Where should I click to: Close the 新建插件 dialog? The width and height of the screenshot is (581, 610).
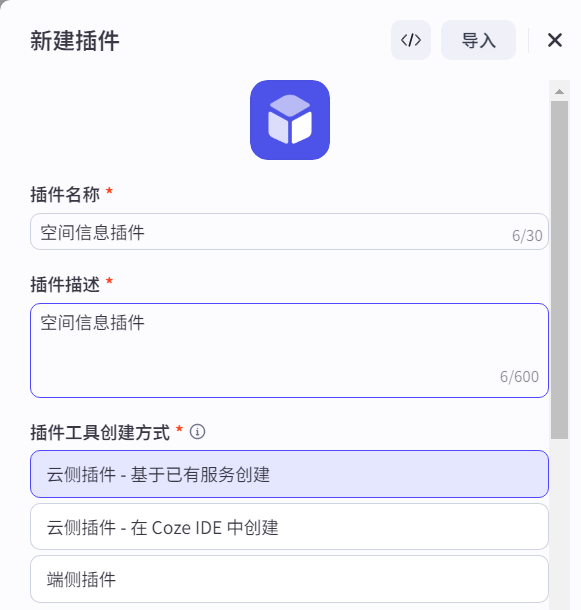(x=555, y=40)
